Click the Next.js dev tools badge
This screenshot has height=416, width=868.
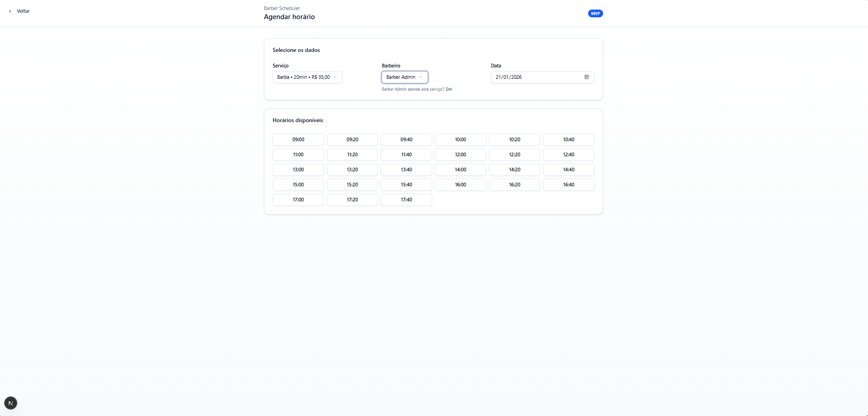click(10, 403)
